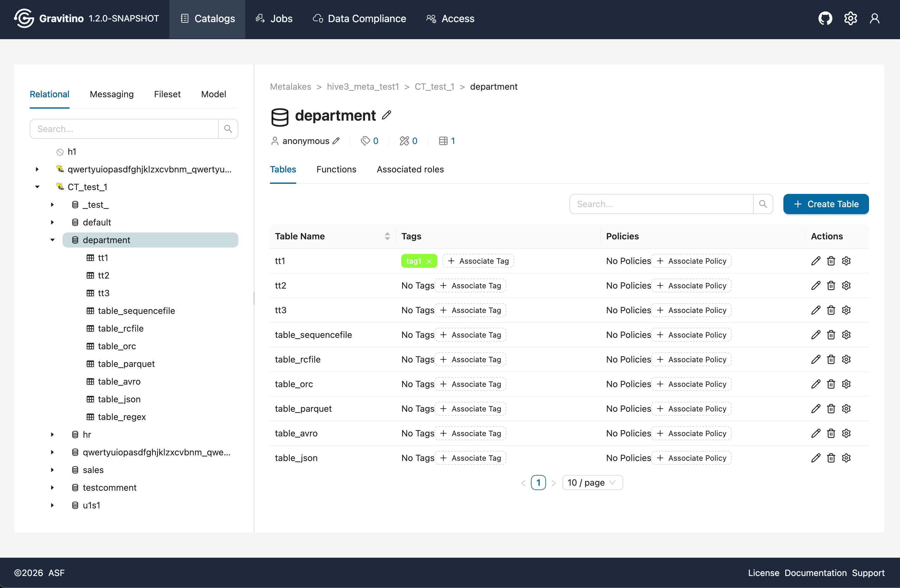Associate Policy for table_avro row
Viewport: 900px width, 588px height.
(x=691, y=434)
